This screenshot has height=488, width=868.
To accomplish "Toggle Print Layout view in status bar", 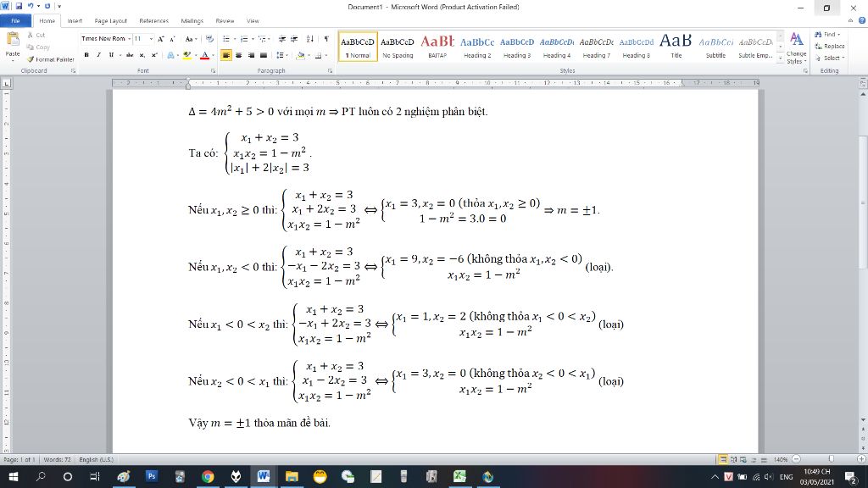I will tap(723, 460).
